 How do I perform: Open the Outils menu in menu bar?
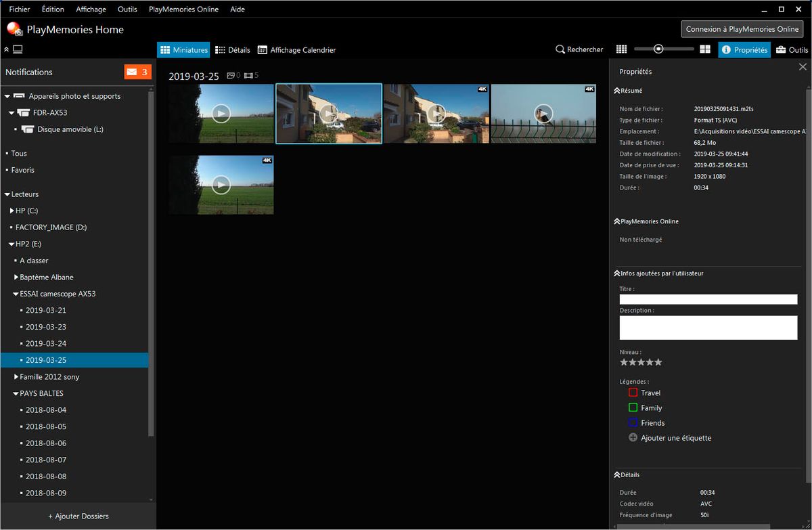point(127,9)
